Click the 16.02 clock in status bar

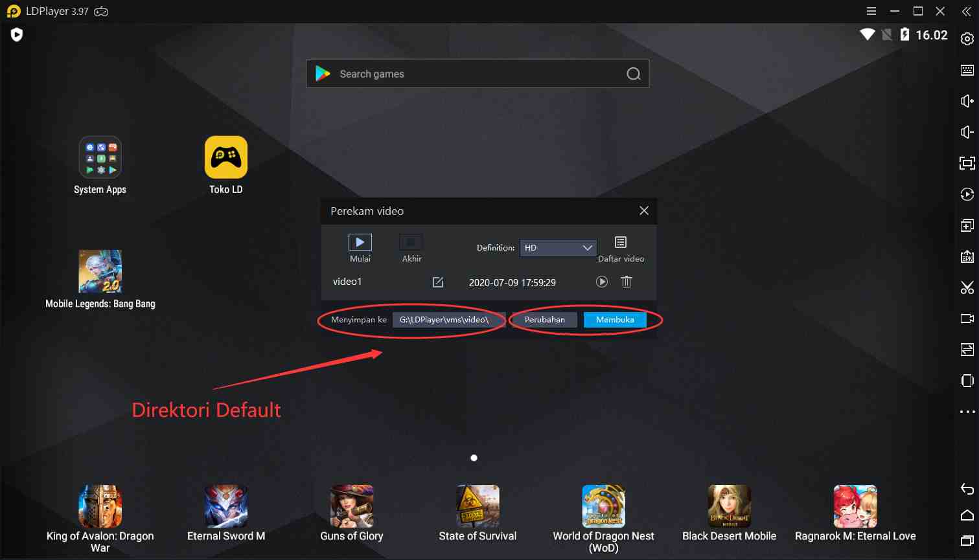[x=932, y=35]
